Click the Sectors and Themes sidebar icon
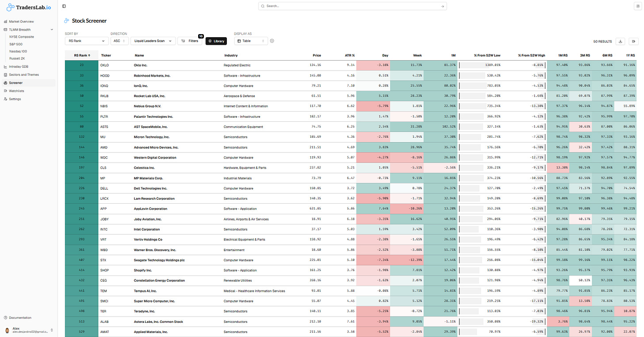The width and height of the screenshot is (644, 337). (x=5, y=75)
